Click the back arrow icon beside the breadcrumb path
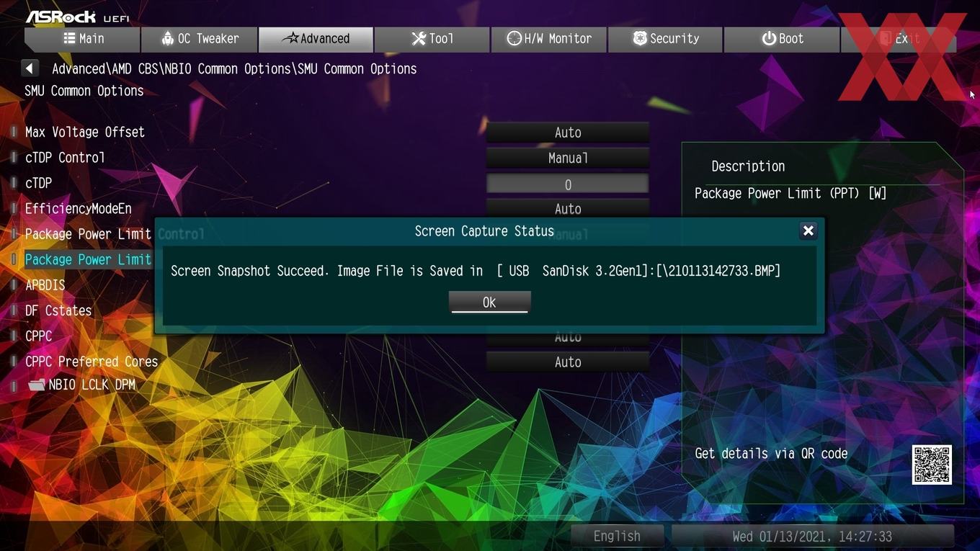980x551 pixels. click(x=30, y=68)
